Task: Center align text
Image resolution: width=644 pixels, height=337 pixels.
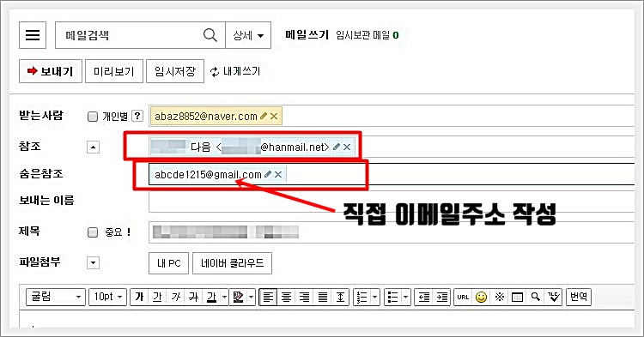Action: pyautogui.click(x=286, y=297)
